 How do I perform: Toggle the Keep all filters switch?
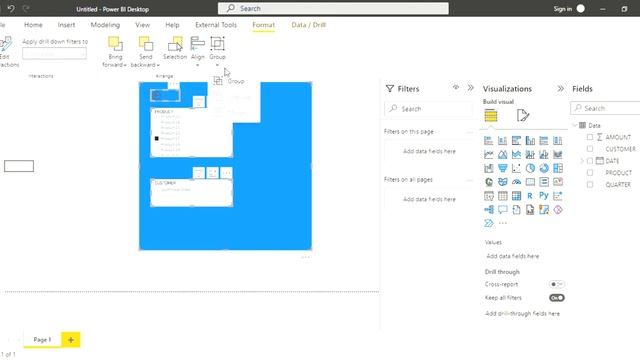[557, 298]
